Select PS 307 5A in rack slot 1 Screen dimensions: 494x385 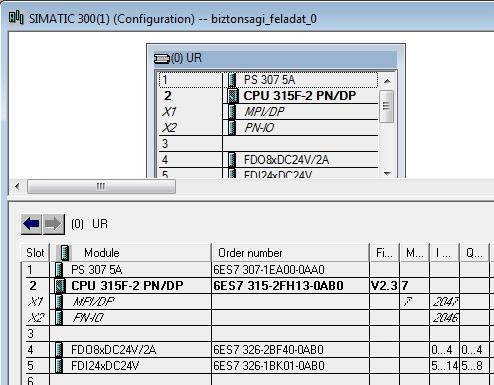[x=269, y=80]
